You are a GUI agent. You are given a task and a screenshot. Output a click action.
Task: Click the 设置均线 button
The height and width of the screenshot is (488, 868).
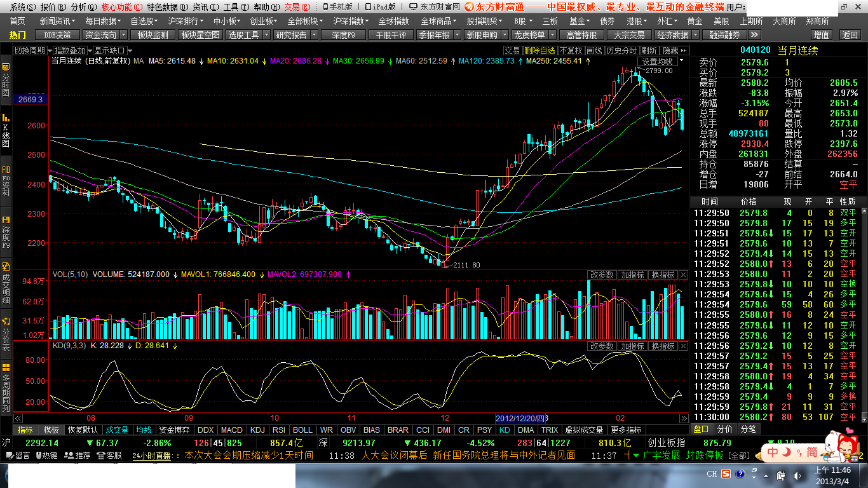tap(657, 62)
